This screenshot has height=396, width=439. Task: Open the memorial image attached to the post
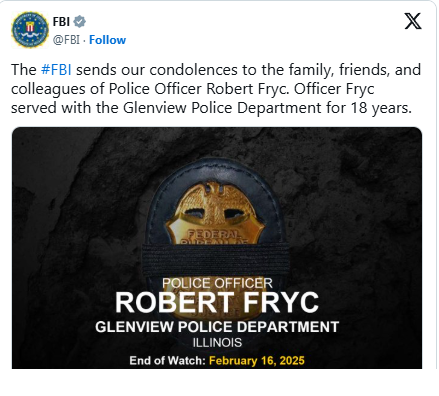pos(217,248)
